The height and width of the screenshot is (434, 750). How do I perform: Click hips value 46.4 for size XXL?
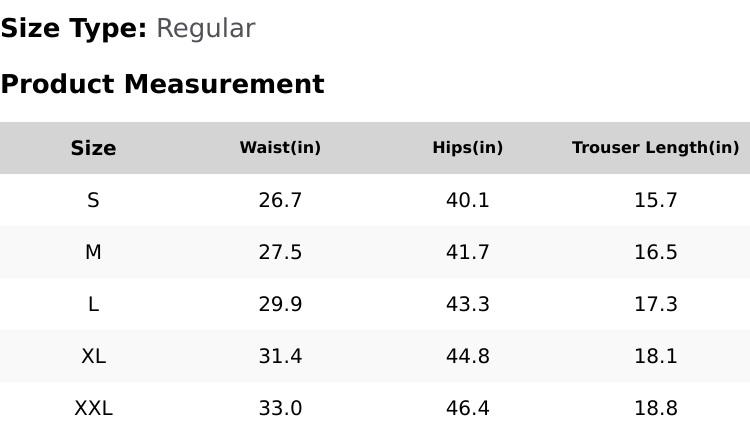[x=467, y=408]
